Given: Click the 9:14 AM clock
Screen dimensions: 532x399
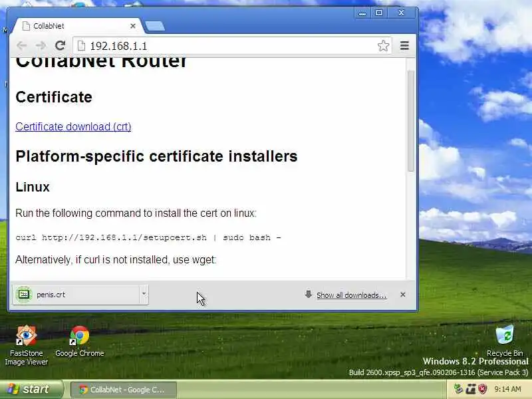Looking at the screenshot, I should tap(507, 389).
